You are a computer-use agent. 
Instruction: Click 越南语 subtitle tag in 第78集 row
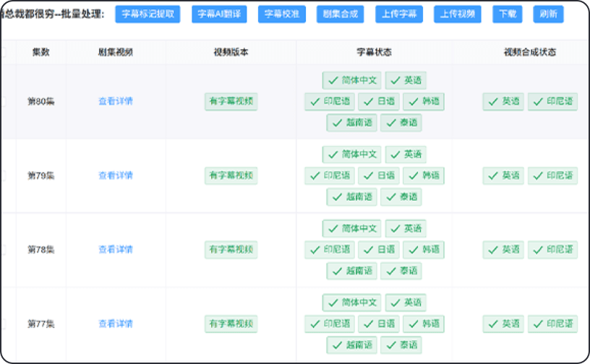(351, 271)
